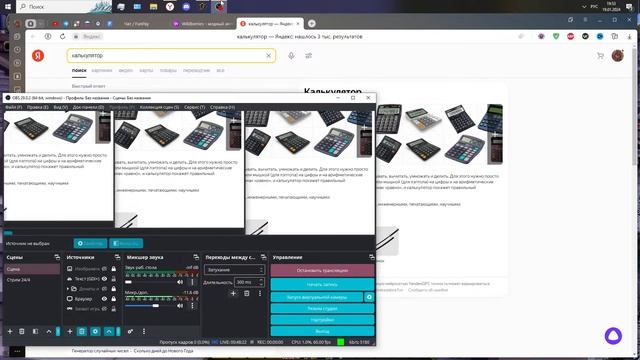The height and width of the screenshot is (360, 640).
Task: Open transitions panel three-dot menu
Action: point(260,293)
